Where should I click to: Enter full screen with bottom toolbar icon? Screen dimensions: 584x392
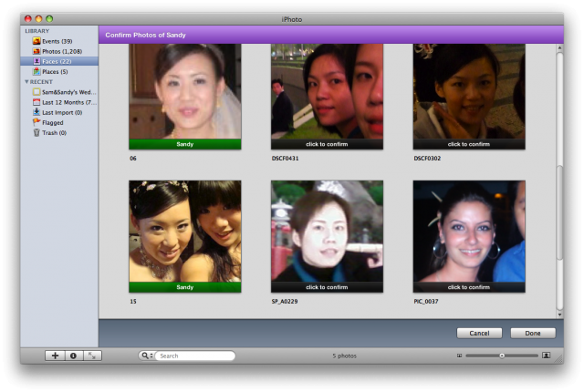coord(91,356)
